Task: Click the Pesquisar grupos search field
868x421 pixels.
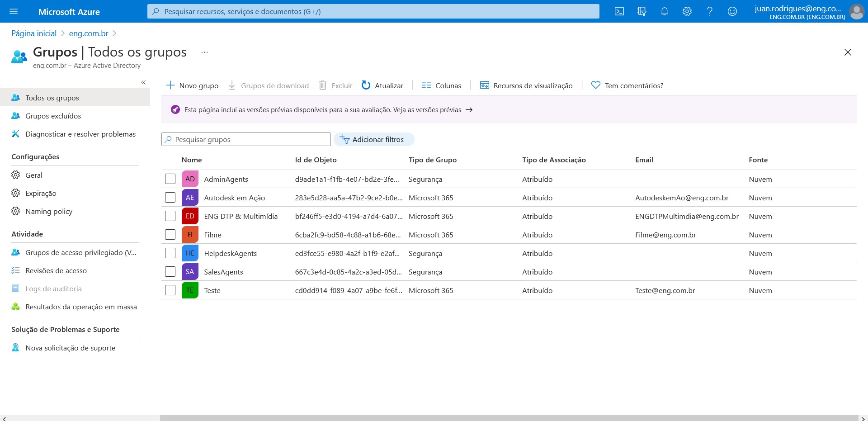Action: pos(246,139)
